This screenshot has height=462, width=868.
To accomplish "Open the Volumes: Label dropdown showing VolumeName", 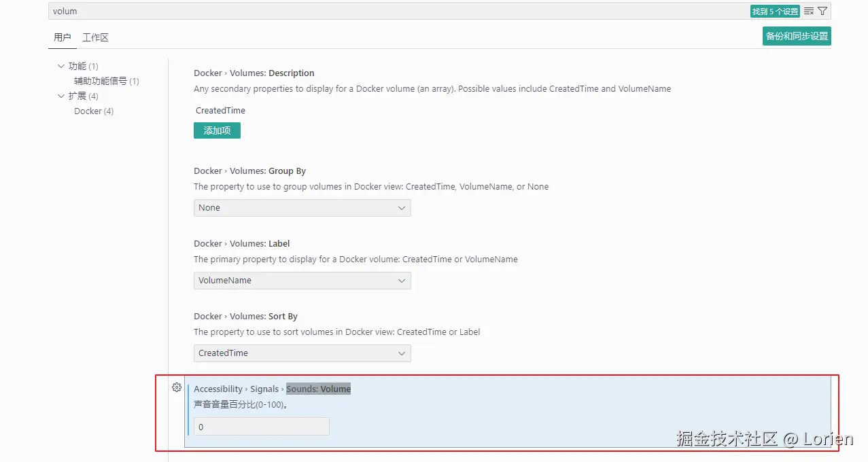I will (302, 281).
